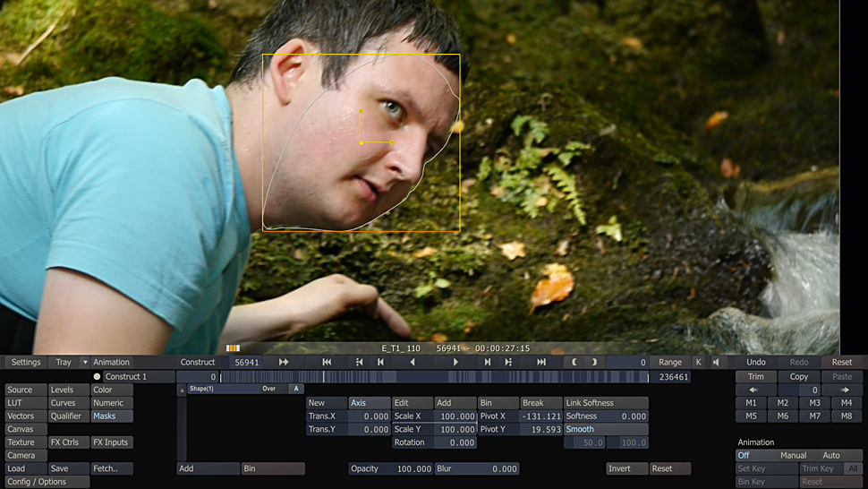Enable Link Softness

pos(606,403)
